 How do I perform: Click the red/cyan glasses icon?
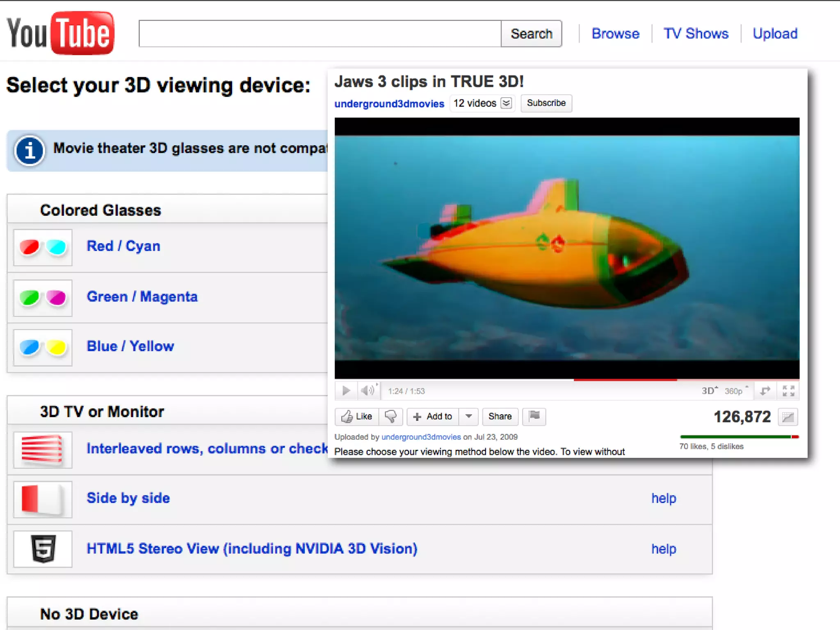[x=43, y=247]
